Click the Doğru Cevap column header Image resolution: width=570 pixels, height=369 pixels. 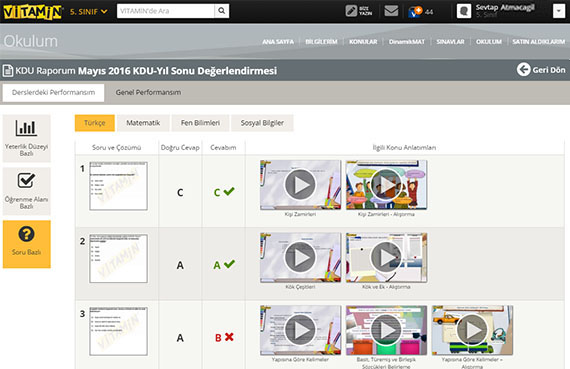point(180,148)
